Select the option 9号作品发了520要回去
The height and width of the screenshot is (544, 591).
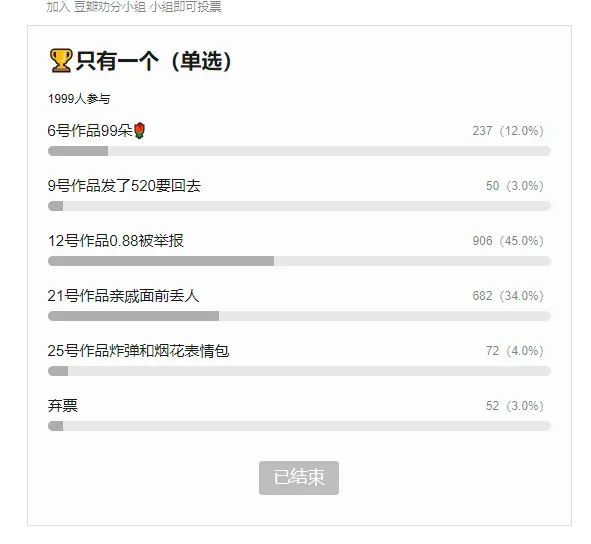pyautogui.click(x=124, y=186)
